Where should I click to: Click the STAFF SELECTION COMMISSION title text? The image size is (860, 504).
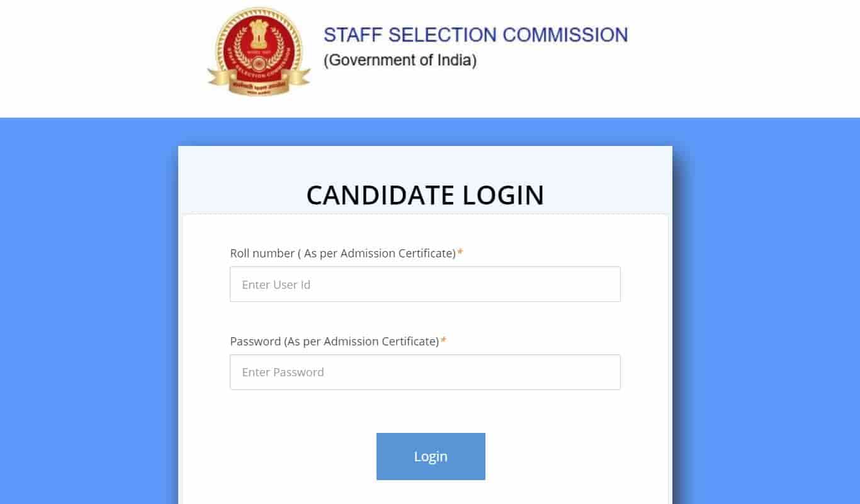click(475, 35)
